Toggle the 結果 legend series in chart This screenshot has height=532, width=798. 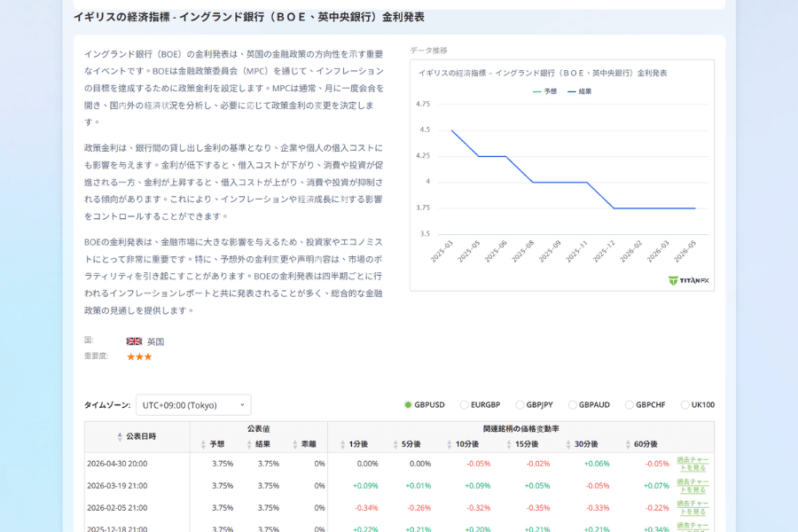pyautogui.click(x=580, y=91)
